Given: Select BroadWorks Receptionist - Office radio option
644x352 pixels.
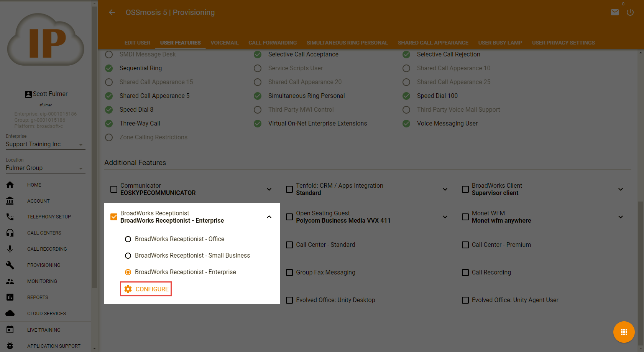Looking at the screenshot, I should point(128,239).
